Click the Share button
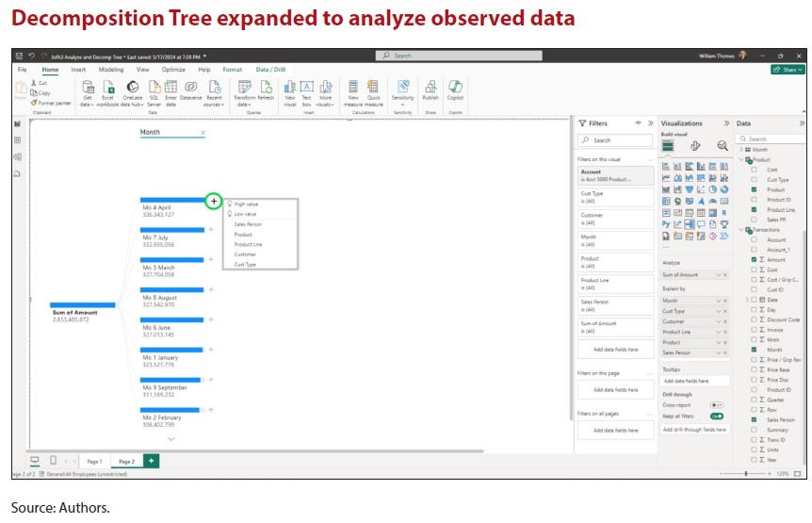 [x=788, y=70]
